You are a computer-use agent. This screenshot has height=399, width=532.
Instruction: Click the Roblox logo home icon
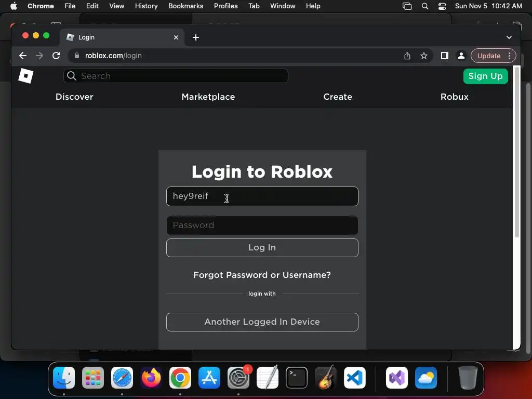pyautogui.click(x=26, y=76)
